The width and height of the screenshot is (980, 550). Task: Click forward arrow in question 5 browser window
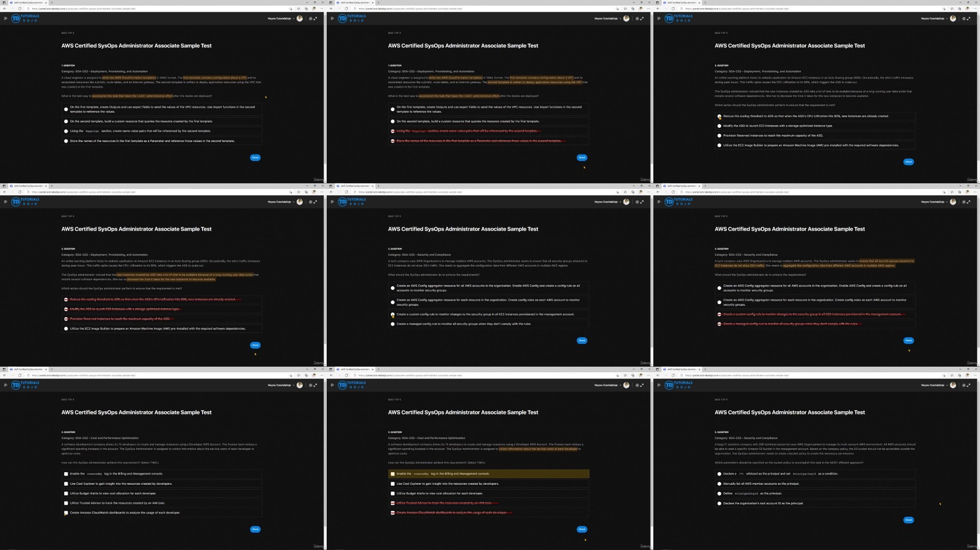(x=665, y=375)
